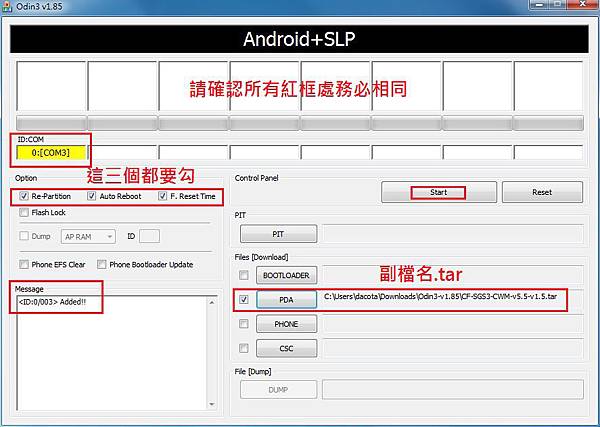Click Message log scroll down arrow
Image resolution: width=600 pixels, height=427 pixels.
tap(212, 404)
